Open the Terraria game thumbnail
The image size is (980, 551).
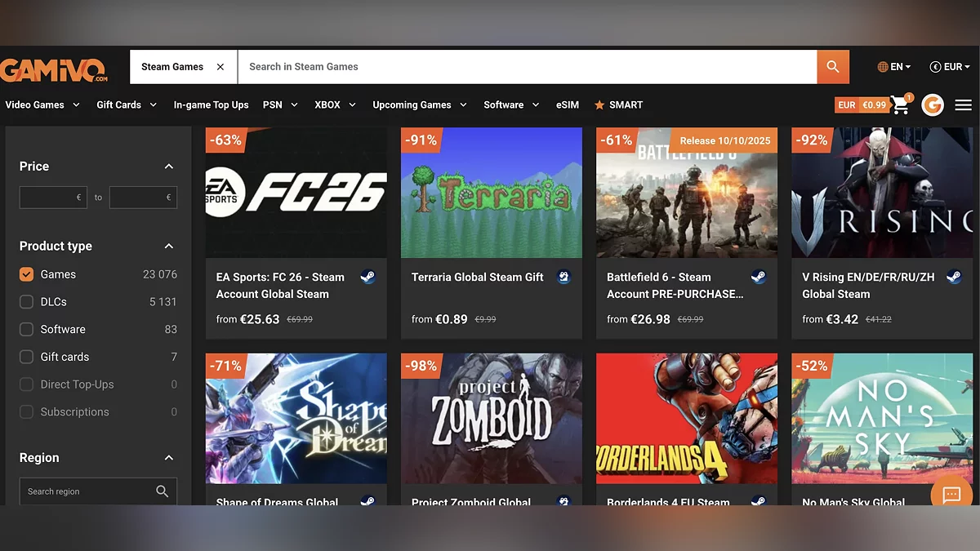[492, 193]
